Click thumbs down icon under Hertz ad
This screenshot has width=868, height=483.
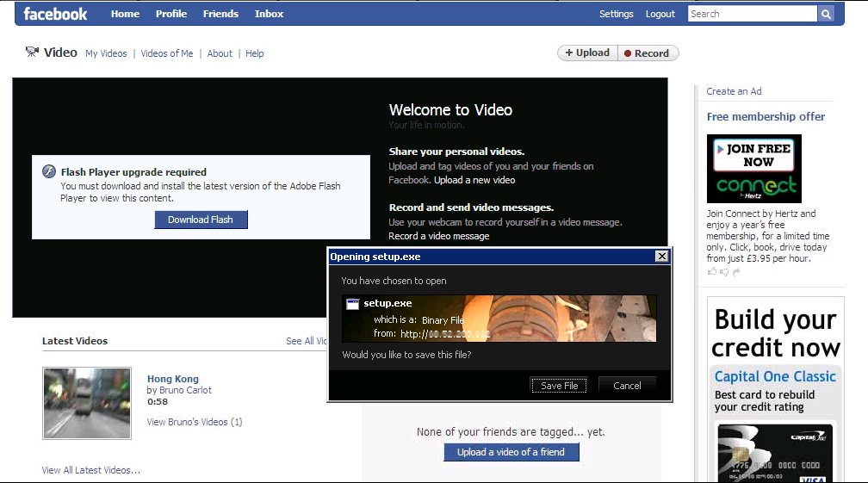point(724,272)
